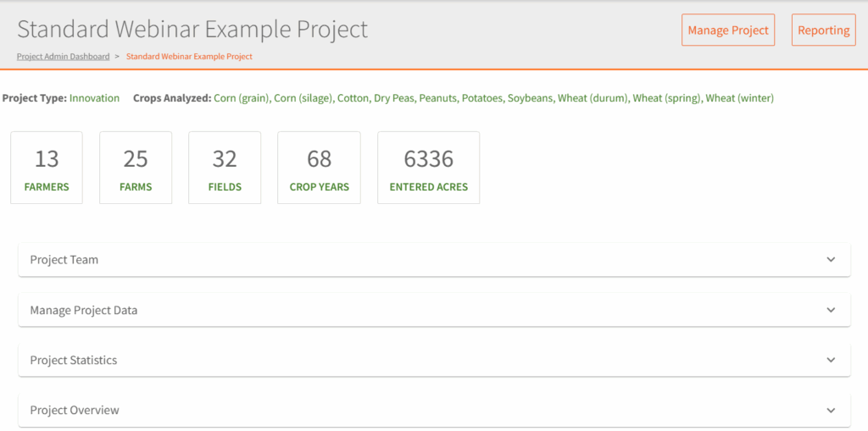The width and height of the screenshot is (868, 431).
Task: Expand the Project Statistics chevron
Action: pos(831,360)
